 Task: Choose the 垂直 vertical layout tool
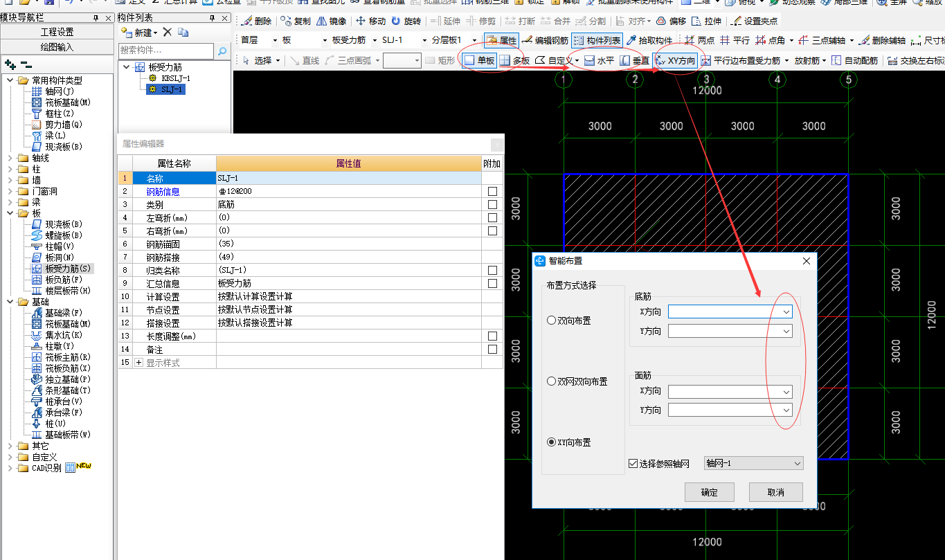pos(635,61)
